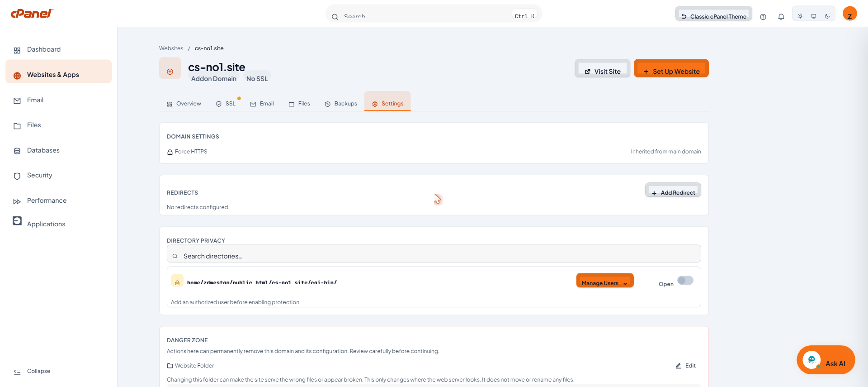Open notifications bell icon
This screenshot has width=868, height=387.
pos(781,17)
